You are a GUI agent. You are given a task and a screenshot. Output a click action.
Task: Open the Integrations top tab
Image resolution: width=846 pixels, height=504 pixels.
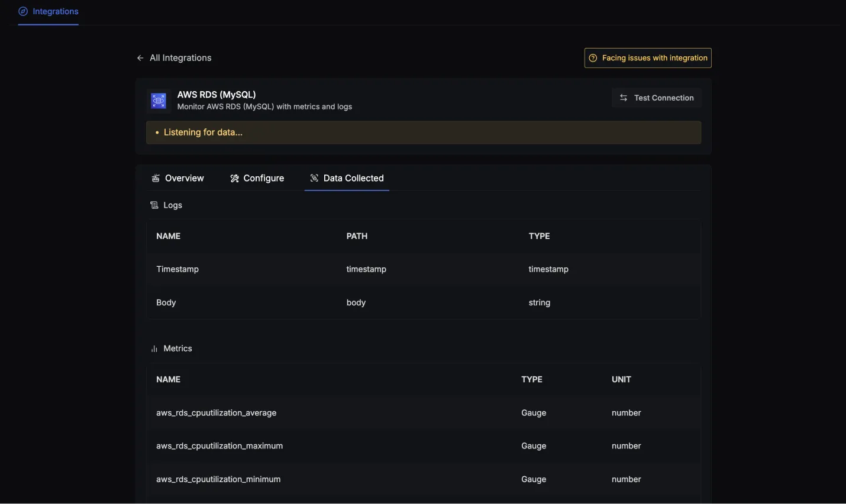(x=49, y=12)
